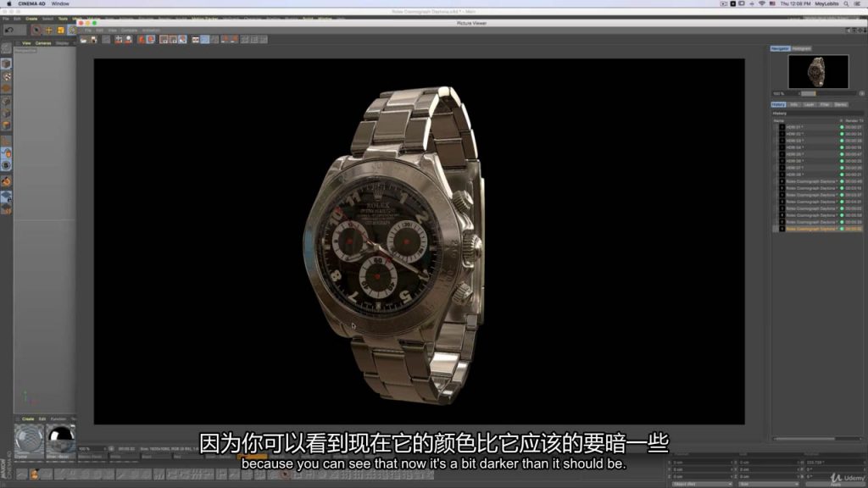Screen dimensions: 868x488
Task: Open Picture Viewer File menu
Action: [x=87, y=30]
